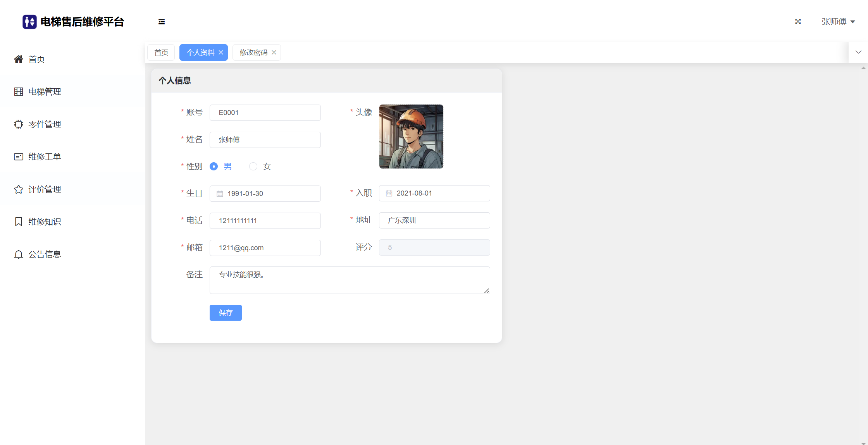Select the 女 gender radio button
This screenshot has height=445, width=868.
[253, 167]
